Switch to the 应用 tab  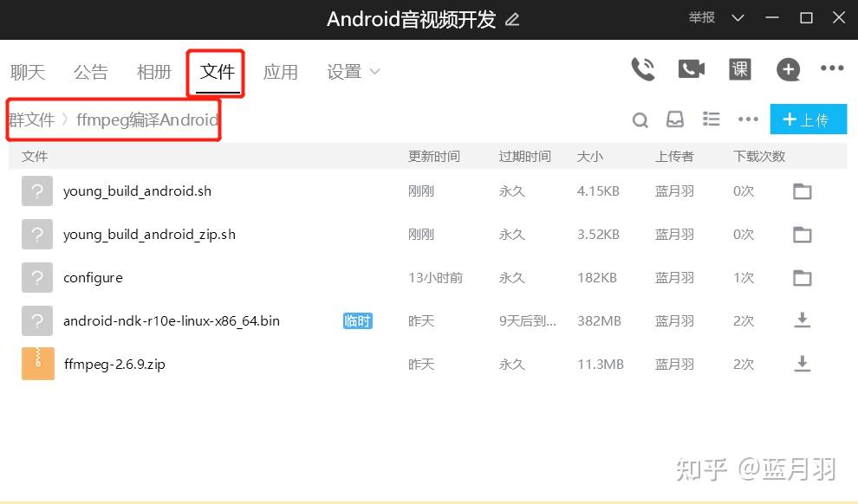[x=281, y=73]
